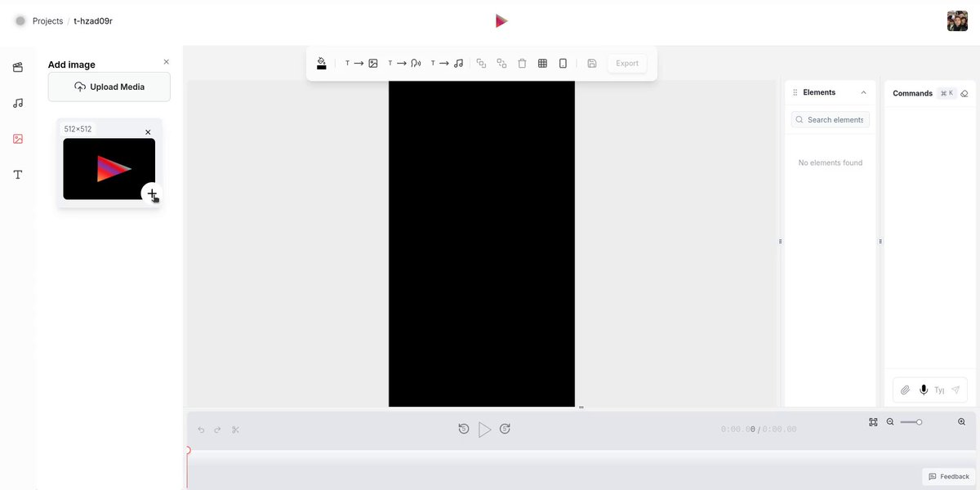Image resolution: width=980 pixels, height=490 pixels.
Task: Click the Commands panel title
Action: [912, 93]
